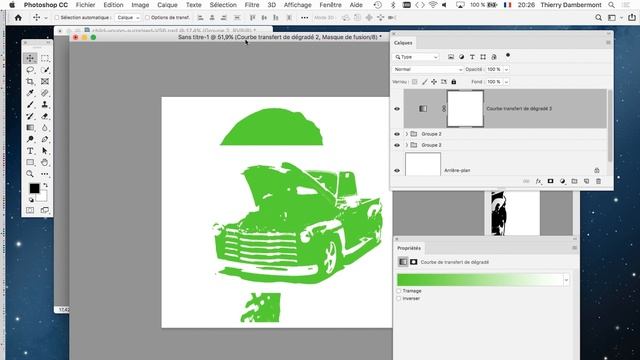Hide the Courbe transfert de dégradé 2 layer

tap(397, 109)
